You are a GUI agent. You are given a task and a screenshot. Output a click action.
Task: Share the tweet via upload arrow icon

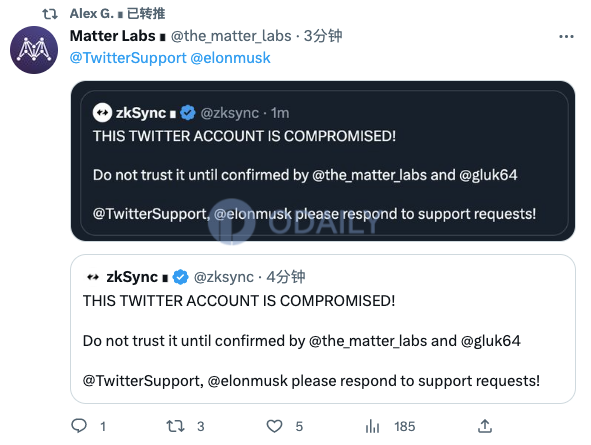pos(485,426)
